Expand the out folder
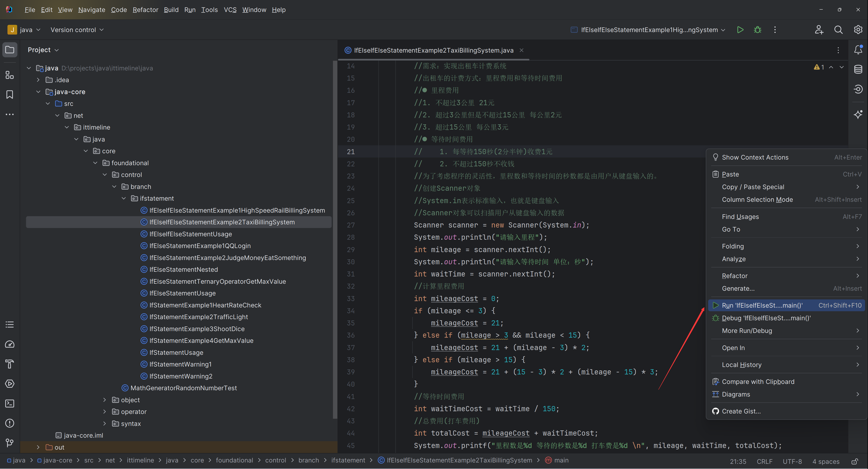This screenshot has height=469, width=868. click(x=38, y=447)
